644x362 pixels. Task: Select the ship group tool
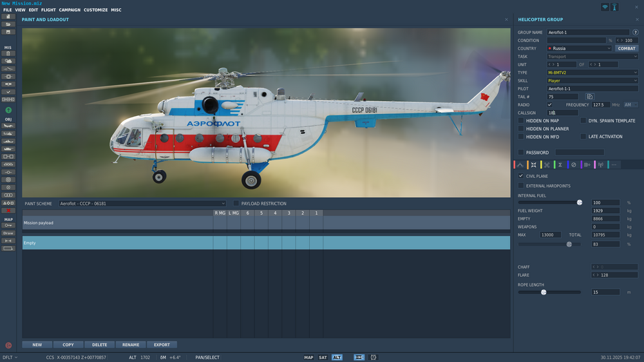coord(8,141)
